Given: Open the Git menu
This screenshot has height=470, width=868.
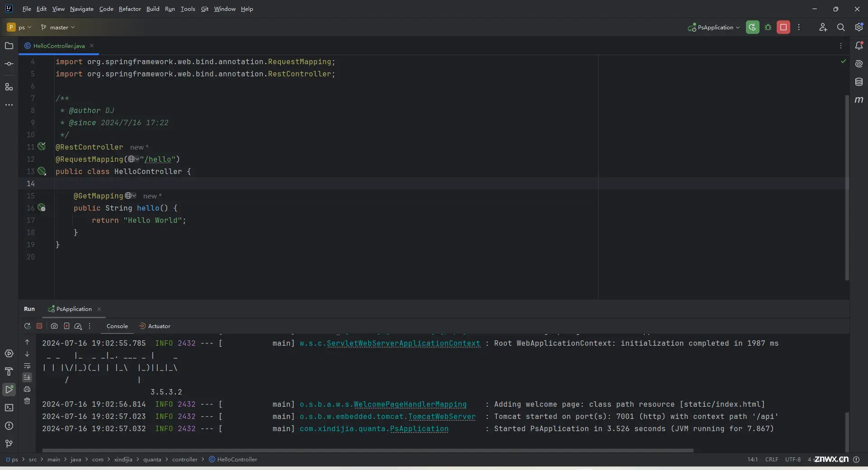Looking at the screenshot, I should click(x=205, y=9).
